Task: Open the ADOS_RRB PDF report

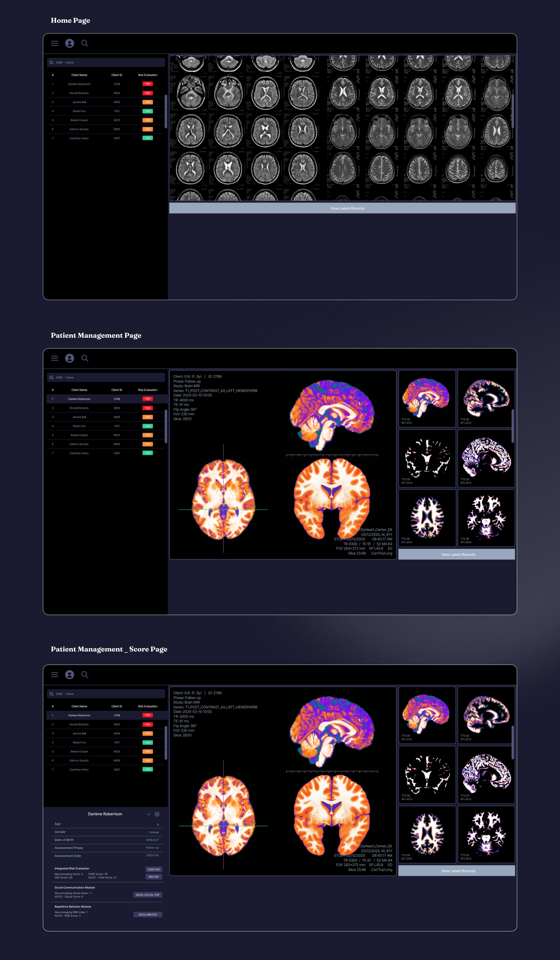Action: tap(147, 915)
